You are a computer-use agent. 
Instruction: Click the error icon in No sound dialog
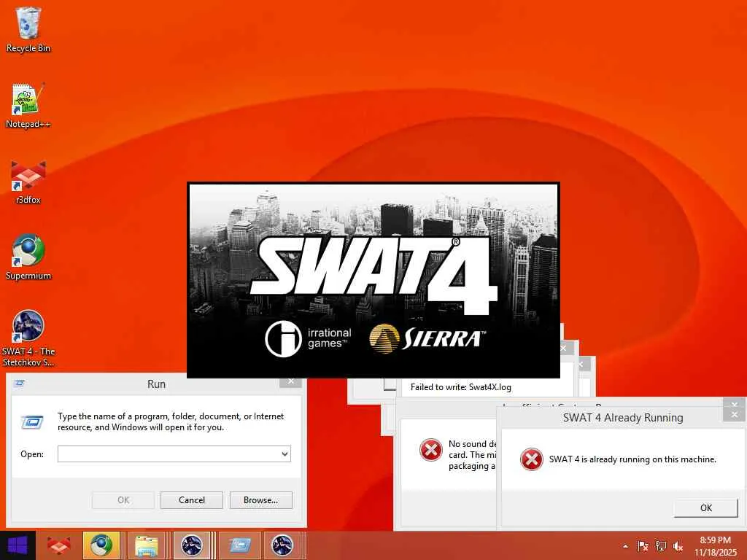pos(430,450)
